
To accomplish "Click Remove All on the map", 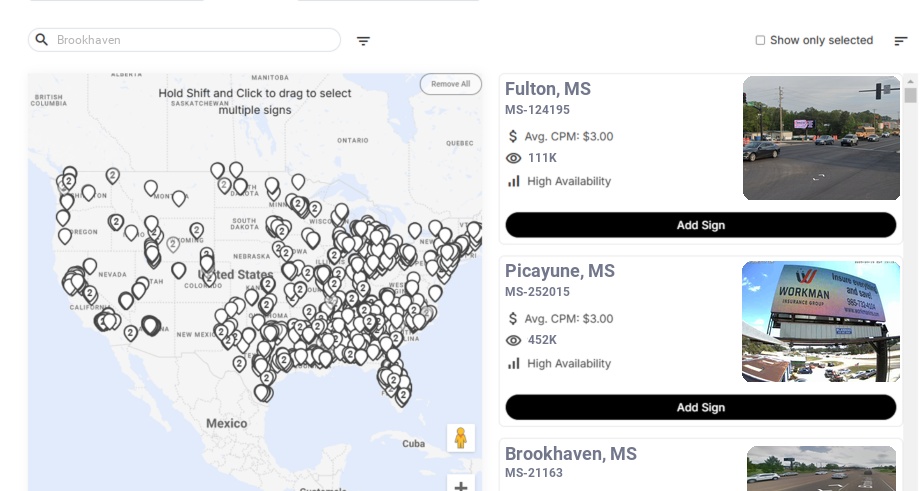I will point(450,84).
